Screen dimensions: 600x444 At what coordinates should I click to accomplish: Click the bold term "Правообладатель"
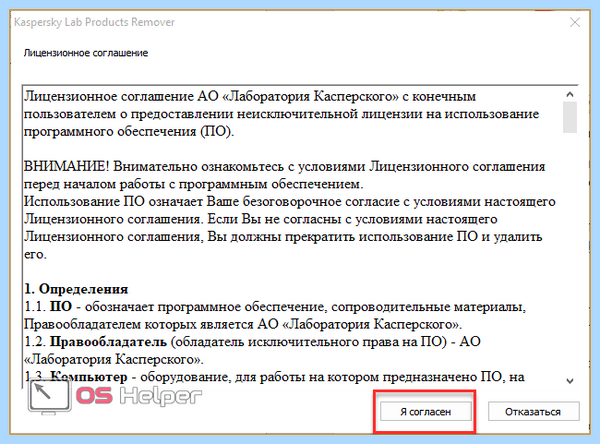(x=108, y=341)
